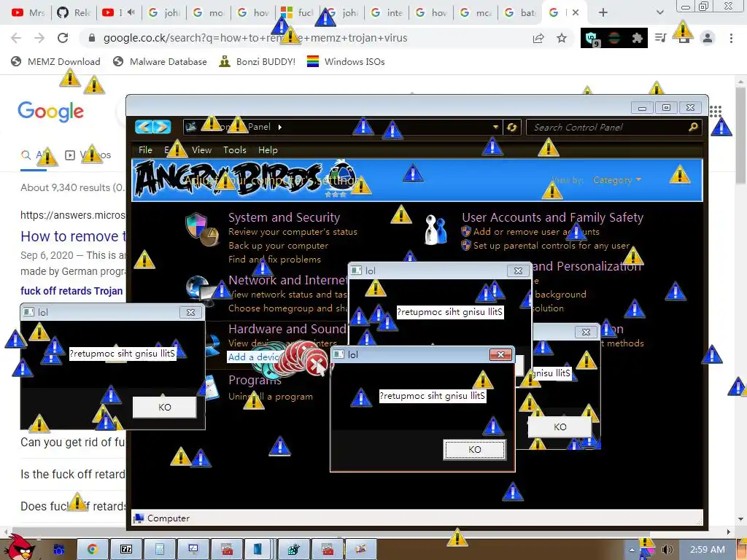Expand the Control Panel breadcrumb arrow

click(280, 127)
